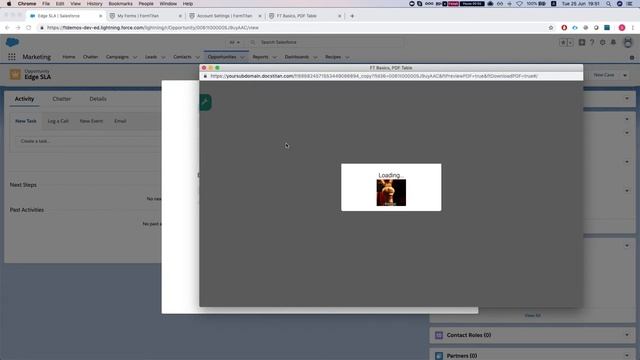The width and height of the screenshot is (640, 360).
Task: Expand the Leads nav dropdown chevron
Action: 163,57
